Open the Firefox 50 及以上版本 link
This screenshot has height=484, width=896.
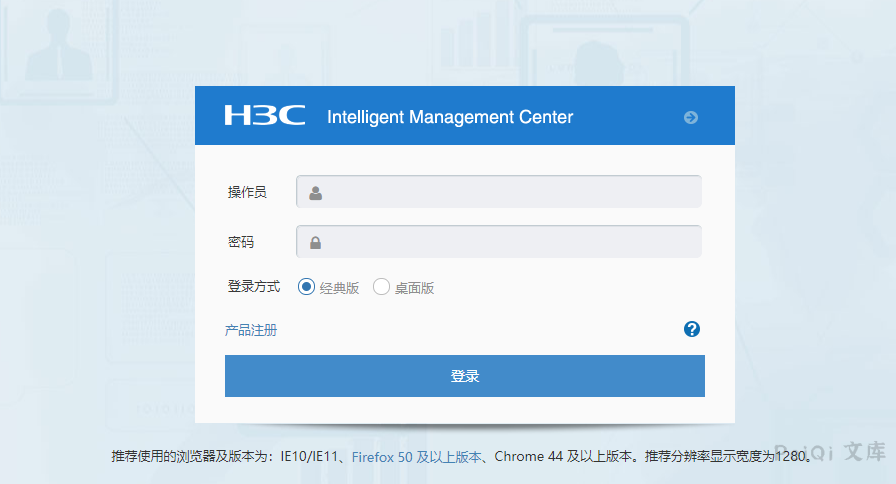(417, 457)
